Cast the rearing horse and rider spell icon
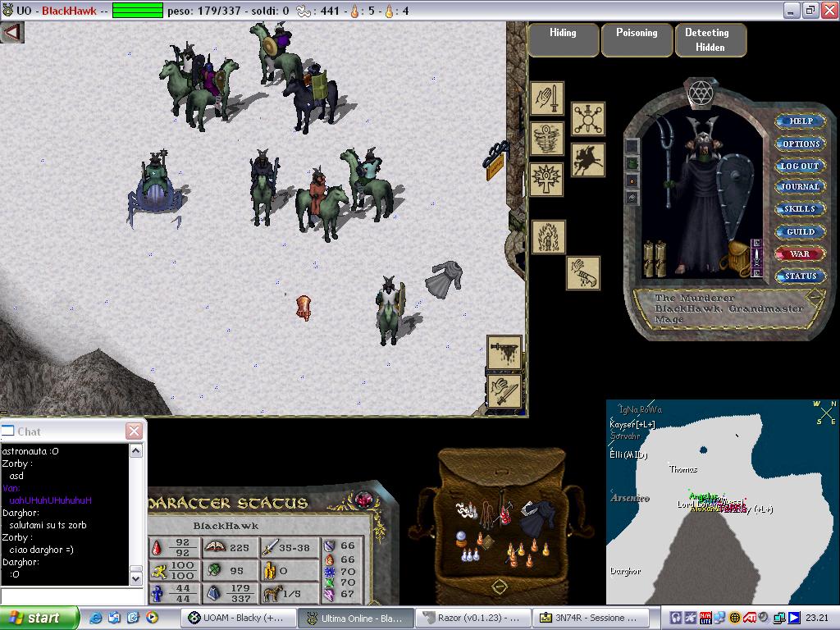The image size is (840, 630). pyautogui.click(x=587, y=160)
